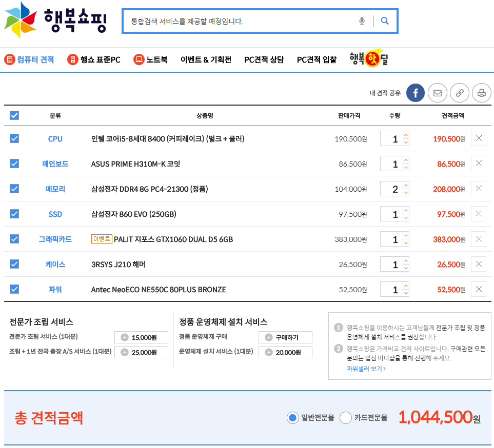Go to the 노트북 menu
Image resolution: width=494 pixels, height=448 pixels.
(150, 59)
